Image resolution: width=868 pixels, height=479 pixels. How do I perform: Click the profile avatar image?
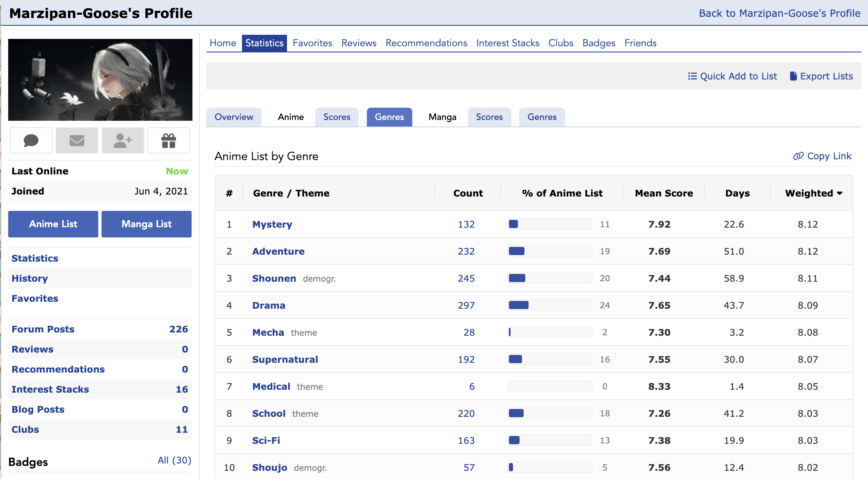click(x=100, y=80)
